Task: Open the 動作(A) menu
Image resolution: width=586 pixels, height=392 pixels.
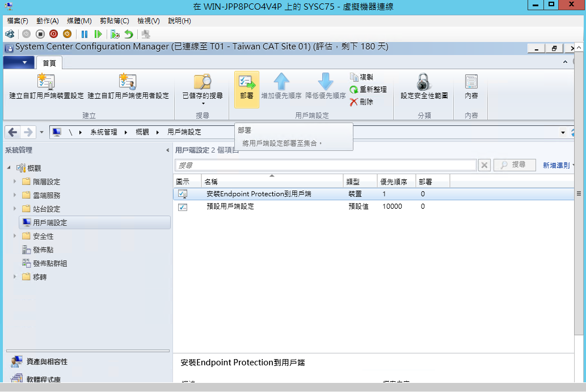Action: coord(48,21)
